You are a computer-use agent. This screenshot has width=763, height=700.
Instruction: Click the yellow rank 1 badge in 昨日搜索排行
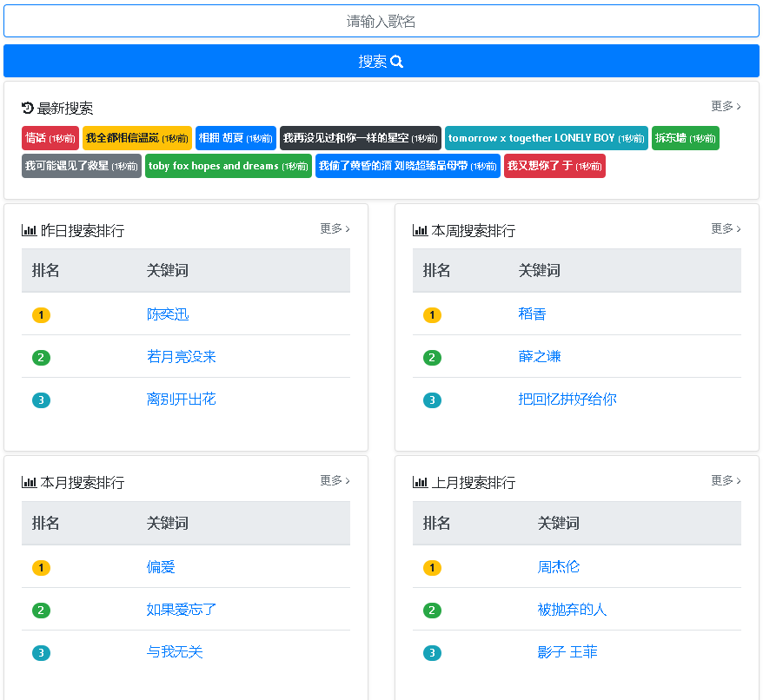[41, 315]
